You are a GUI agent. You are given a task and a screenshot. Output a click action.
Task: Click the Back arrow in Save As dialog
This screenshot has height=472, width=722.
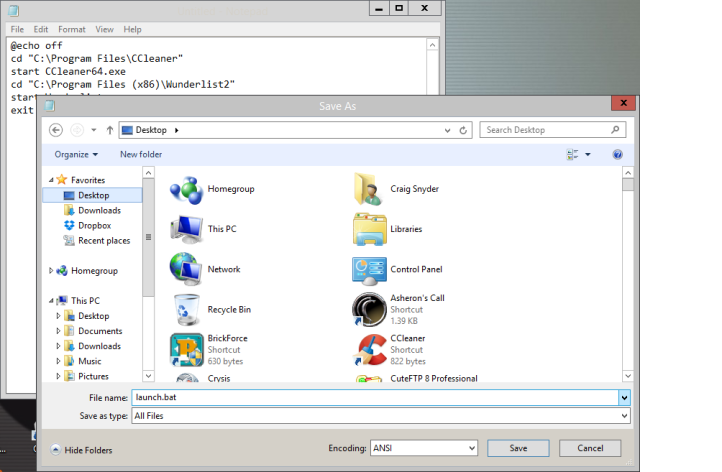[56, 130]
